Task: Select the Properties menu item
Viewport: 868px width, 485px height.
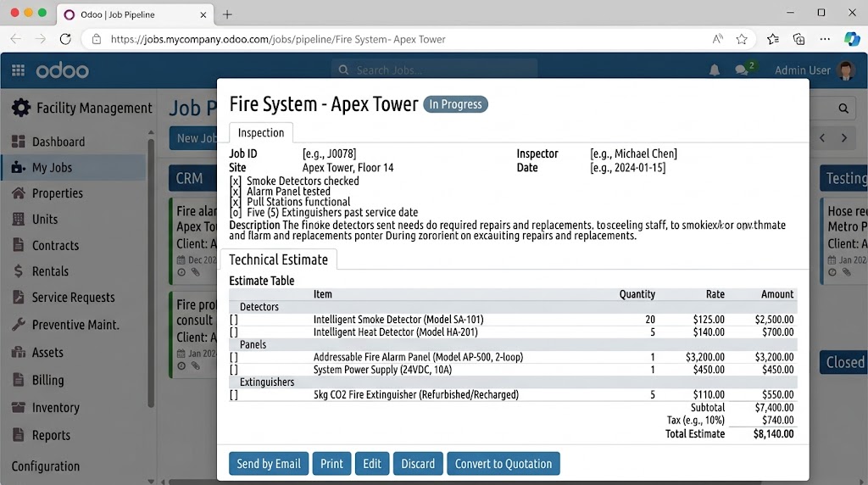Action: pos(58,193)
